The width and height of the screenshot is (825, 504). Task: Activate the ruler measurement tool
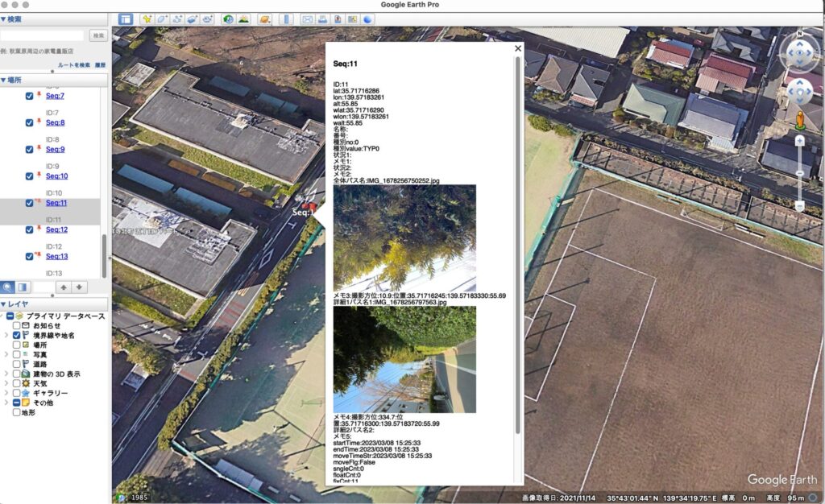[x=286, y=19]
